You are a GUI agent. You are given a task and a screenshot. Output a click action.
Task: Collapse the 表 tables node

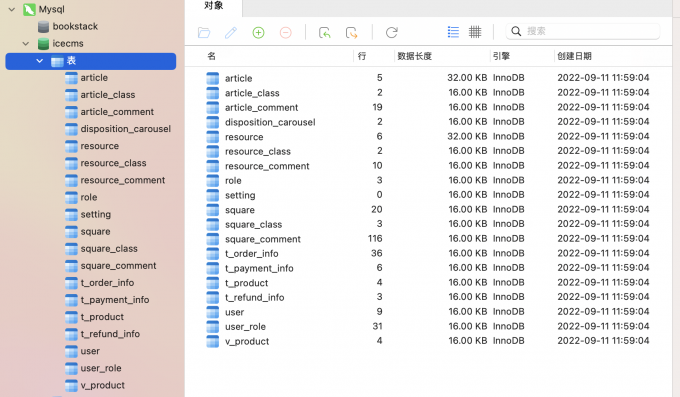coord(40,61)
